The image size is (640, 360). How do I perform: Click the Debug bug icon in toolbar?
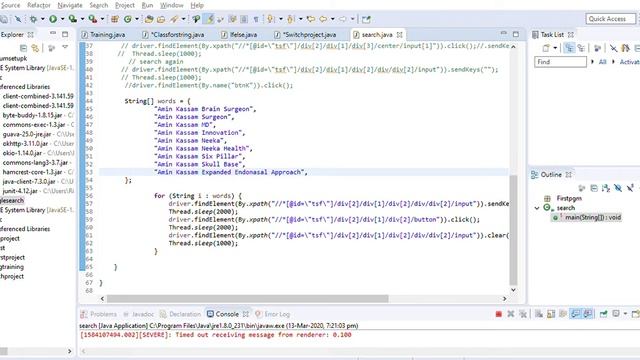point(33,19)
